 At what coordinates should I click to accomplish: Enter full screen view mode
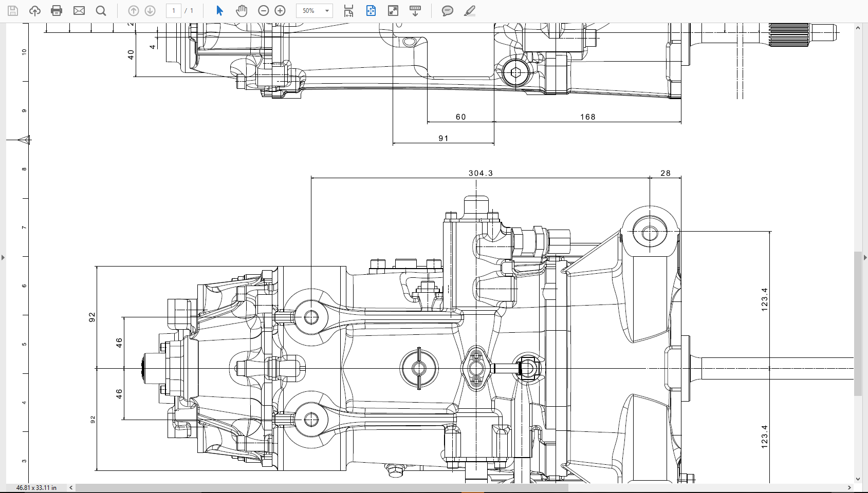(x=393, y=11)
